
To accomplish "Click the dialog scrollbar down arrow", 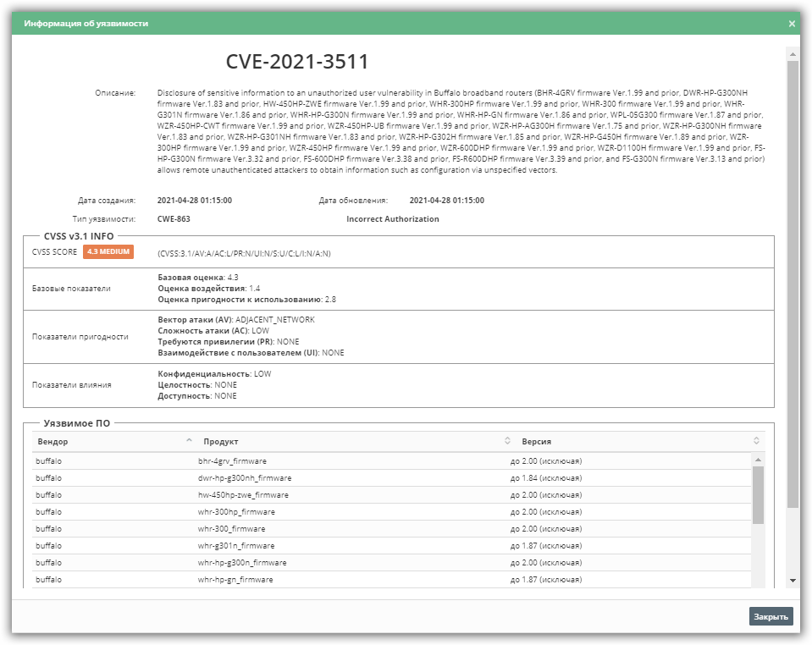I will 793,581.
